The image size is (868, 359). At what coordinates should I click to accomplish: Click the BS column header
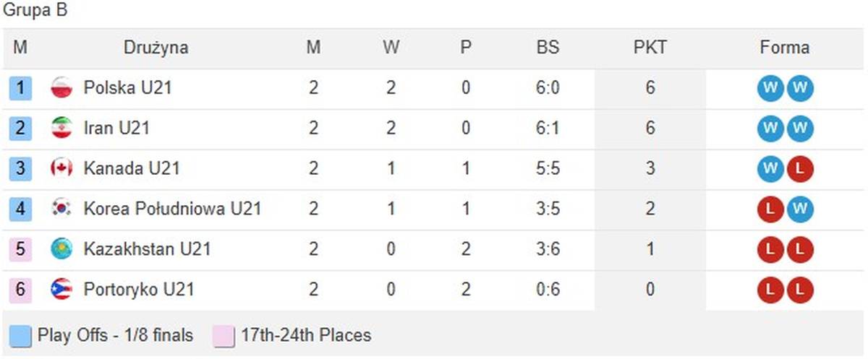(548, 48)
